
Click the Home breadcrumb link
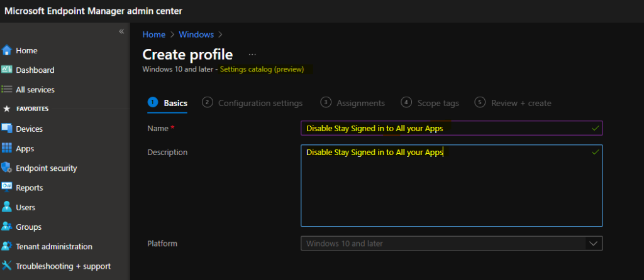tap(153, 35)
